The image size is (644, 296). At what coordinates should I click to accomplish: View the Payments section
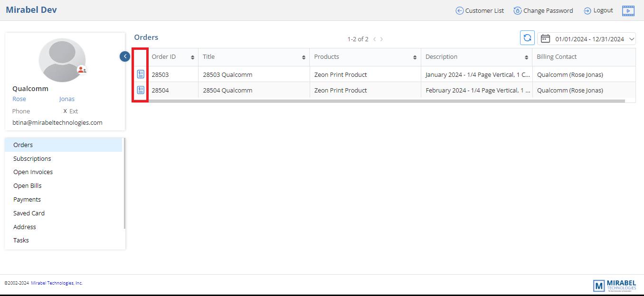click(x=64, y=200)
